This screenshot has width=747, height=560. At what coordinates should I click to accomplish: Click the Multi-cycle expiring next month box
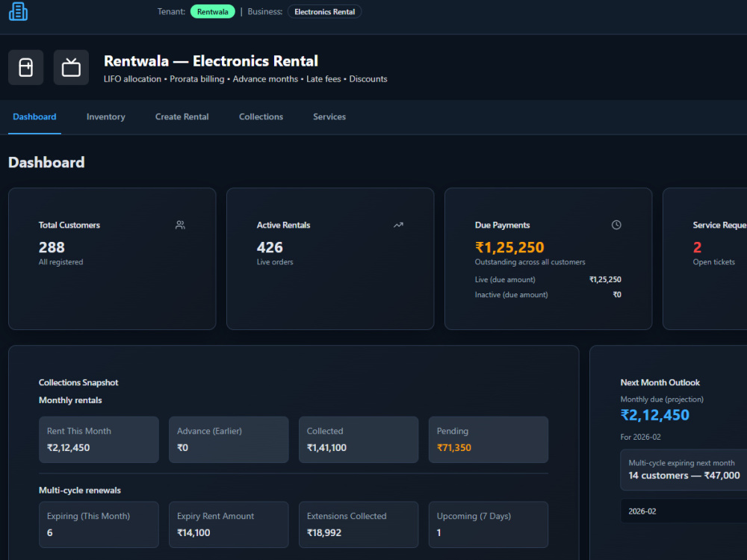684,470
